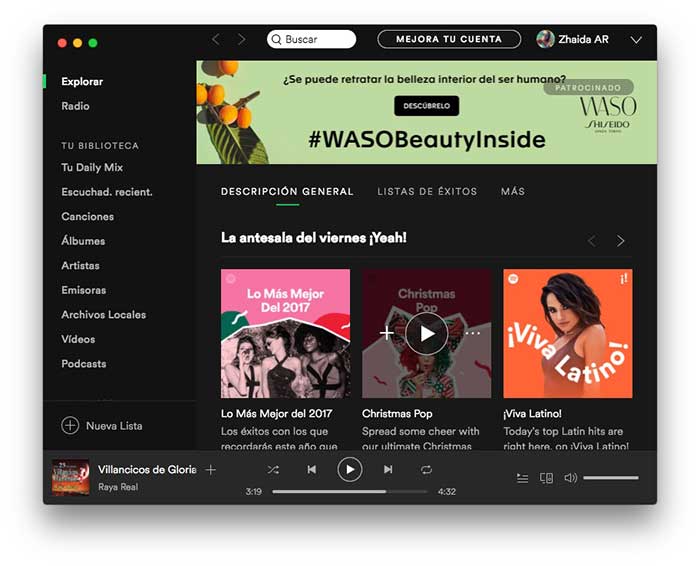
Task: Open Christmas Pop more options dots
Action: [472, 333]
